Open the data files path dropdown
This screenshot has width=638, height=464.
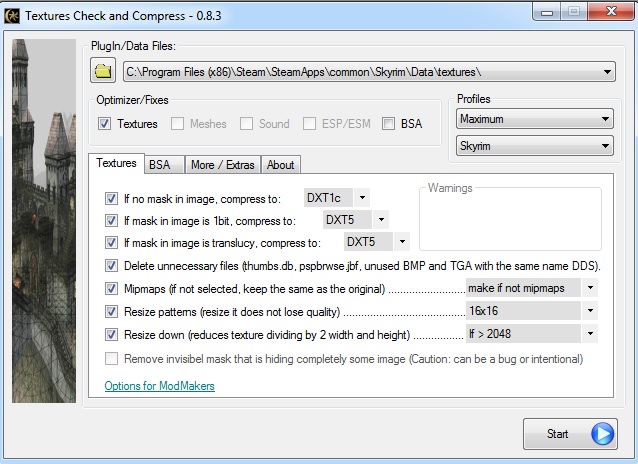[x=368, y=72]
